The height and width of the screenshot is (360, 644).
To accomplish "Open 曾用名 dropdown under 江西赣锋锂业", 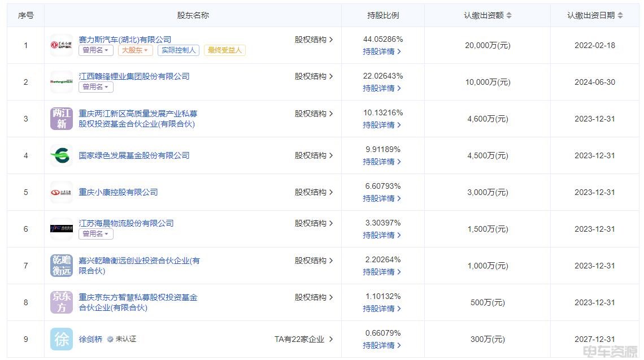I will tap(95, 87).
